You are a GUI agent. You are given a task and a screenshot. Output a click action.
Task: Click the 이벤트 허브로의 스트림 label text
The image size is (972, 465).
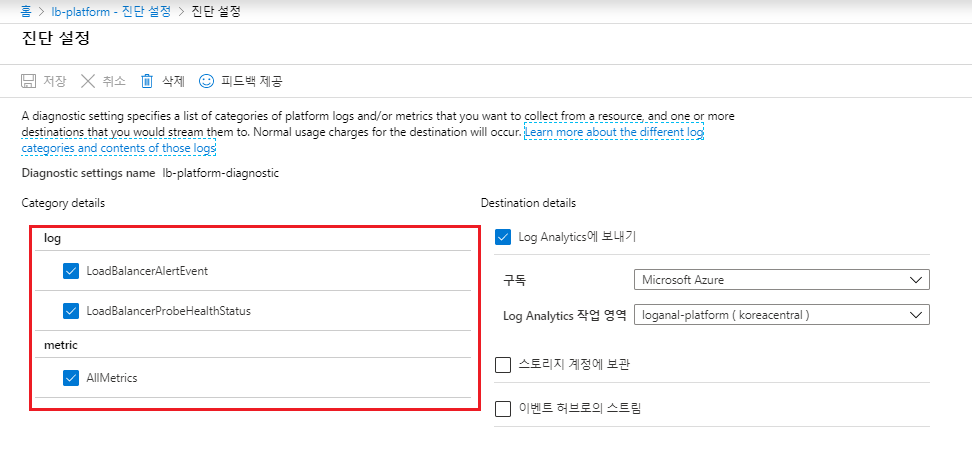tap(579, 409)
